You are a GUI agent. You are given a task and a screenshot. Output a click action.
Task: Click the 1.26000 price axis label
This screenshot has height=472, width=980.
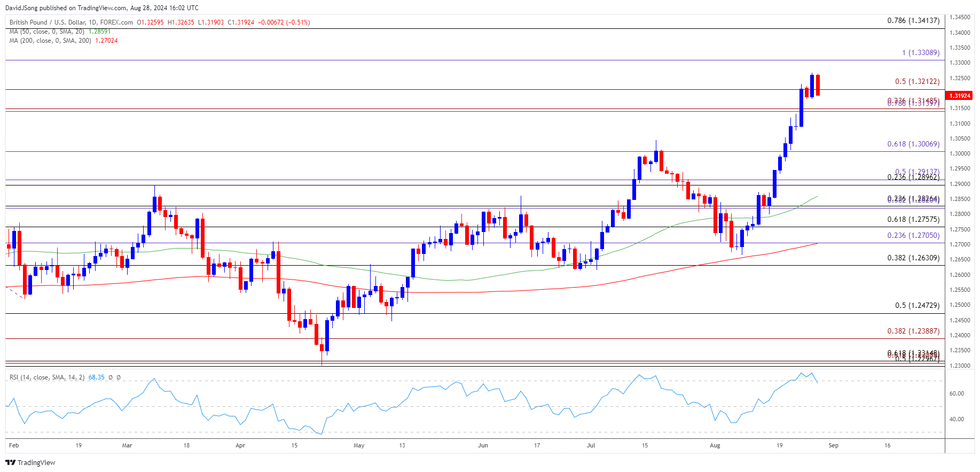point(959,275)
